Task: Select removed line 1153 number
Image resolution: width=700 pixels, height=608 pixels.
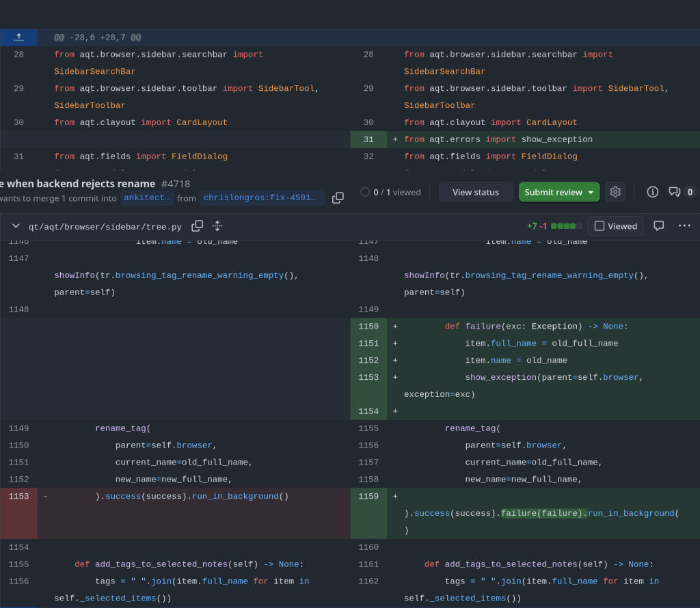Action: pyautogui.click(x=18, y=497)
